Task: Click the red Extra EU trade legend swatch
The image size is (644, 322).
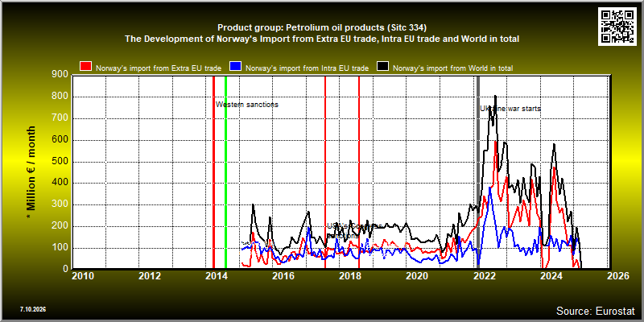Action: click(85, 68)
